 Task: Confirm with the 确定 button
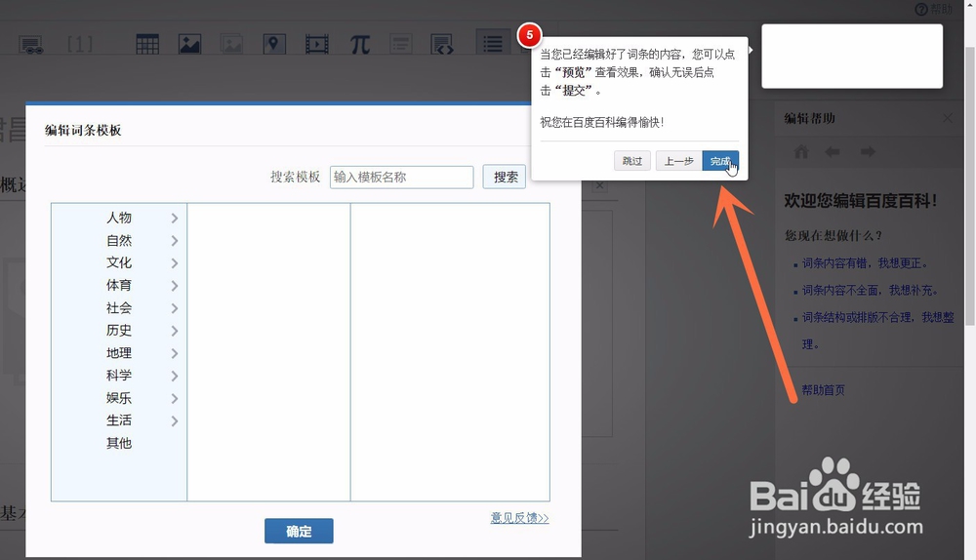299,531
